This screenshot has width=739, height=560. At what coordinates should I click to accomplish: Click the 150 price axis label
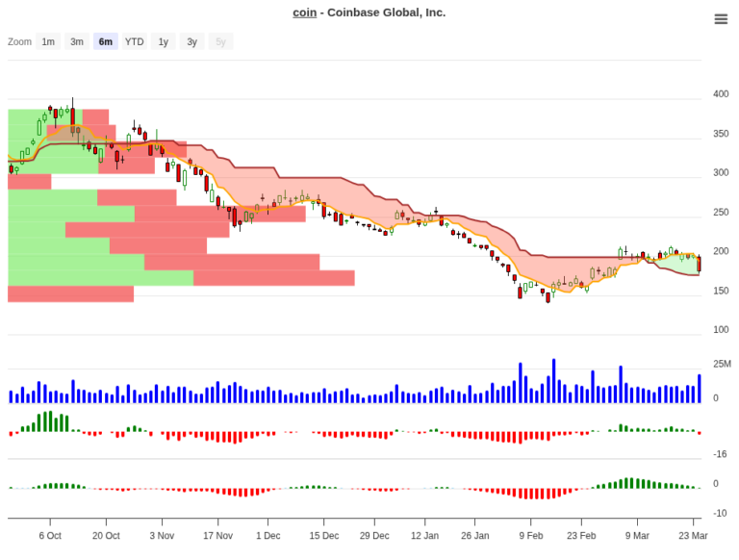(x=721, y=291)
